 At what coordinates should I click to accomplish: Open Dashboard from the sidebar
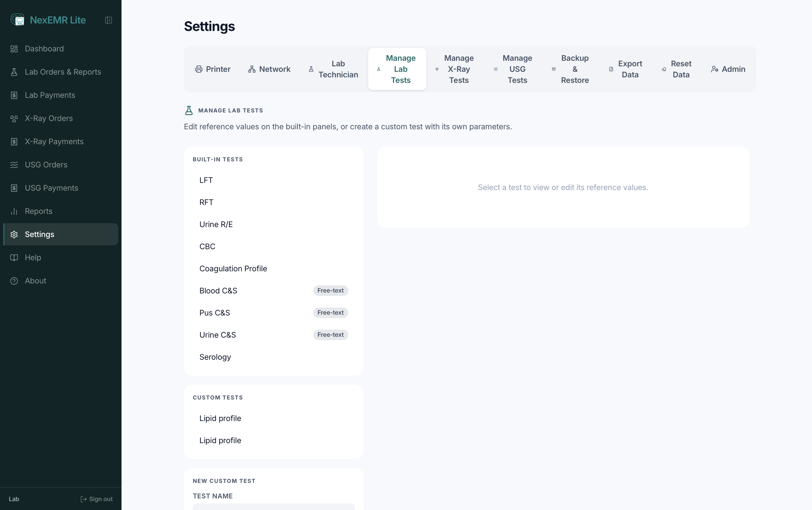click(x=61, y=49)
